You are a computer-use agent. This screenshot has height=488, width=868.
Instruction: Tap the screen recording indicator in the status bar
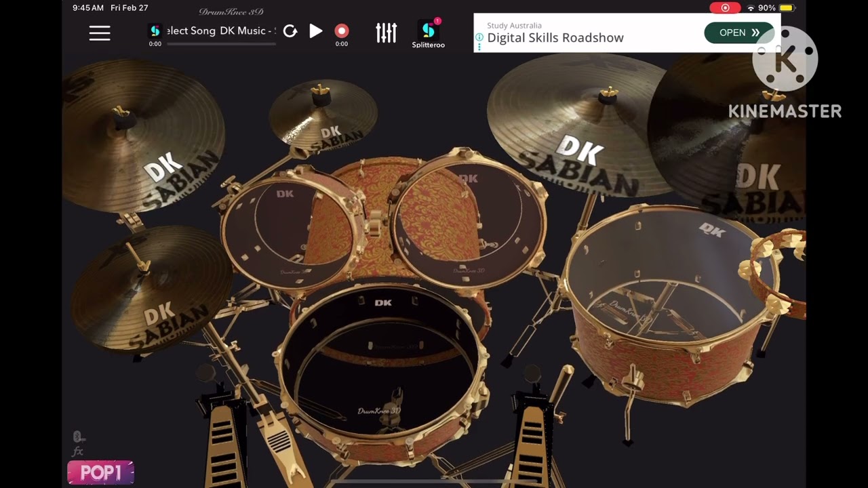[725, 8]
